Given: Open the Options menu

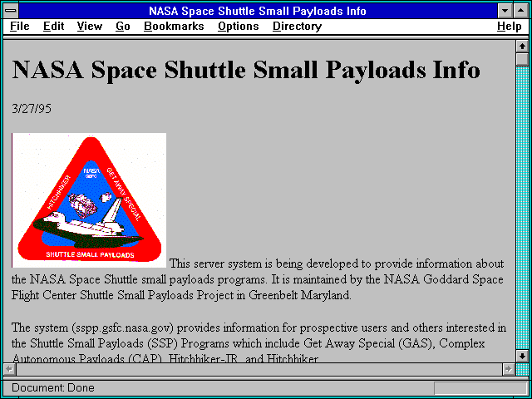Looking at the screenshot, I should pos(239,27).
